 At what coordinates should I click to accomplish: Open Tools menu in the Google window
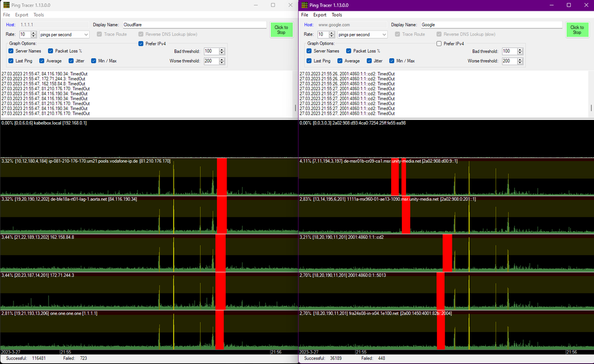click(337, 15)
